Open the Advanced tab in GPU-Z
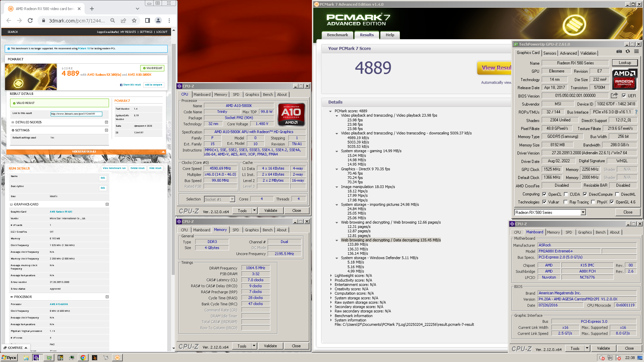Screen dimensions: 644x362 coord(568,53)
